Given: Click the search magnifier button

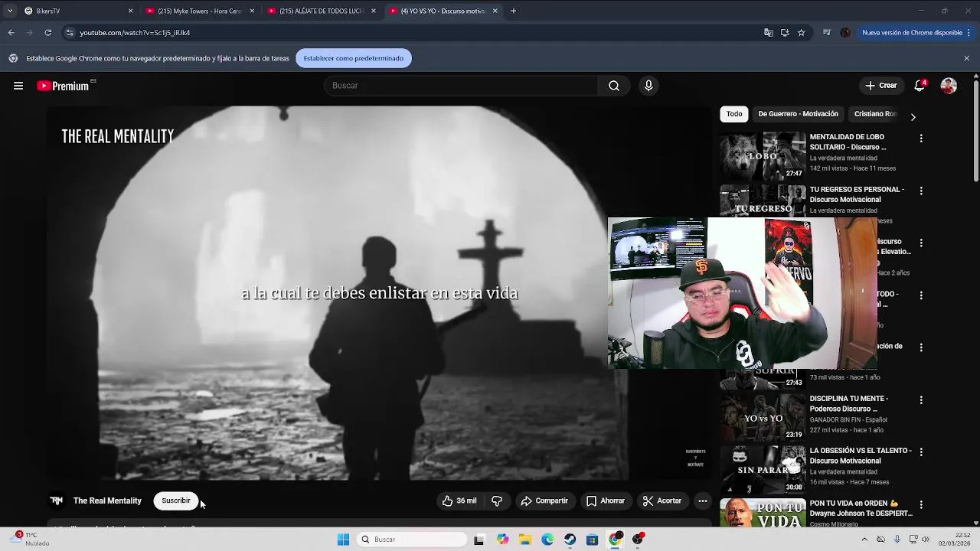Looking at the screenshot, I should coord(614,86).
